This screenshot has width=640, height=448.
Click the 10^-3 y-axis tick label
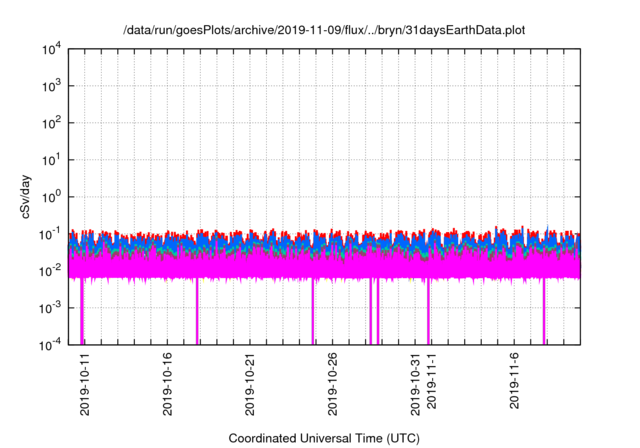(x=51, y=308)
